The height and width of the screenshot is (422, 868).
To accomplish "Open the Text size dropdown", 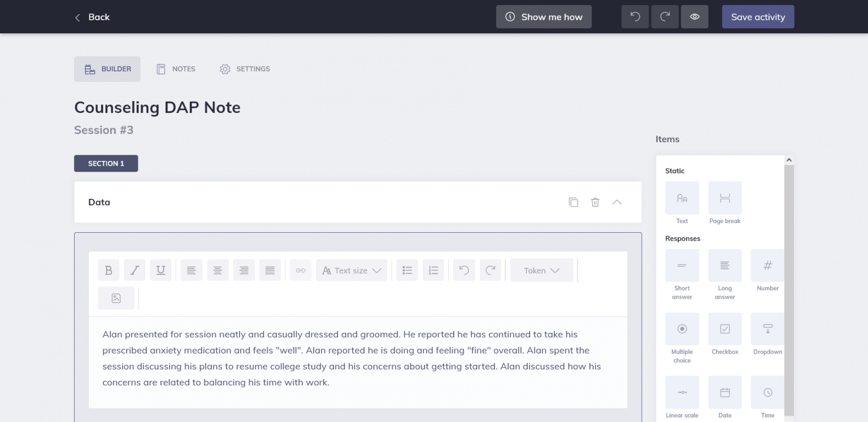I will [x=351, y=270].
